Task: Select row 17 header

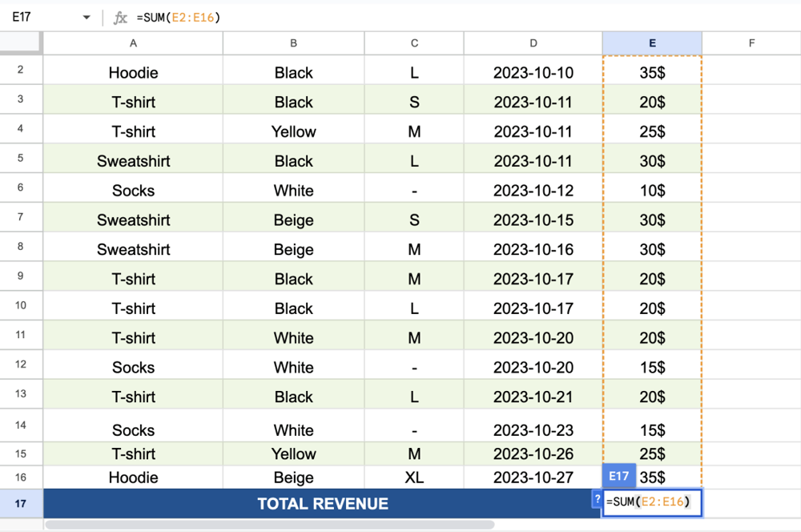Action: tap(21, 504)
